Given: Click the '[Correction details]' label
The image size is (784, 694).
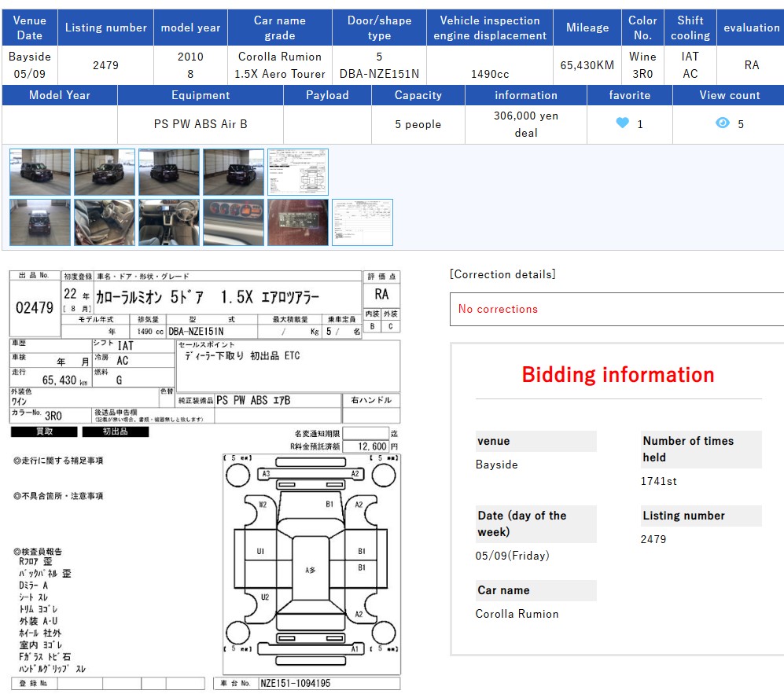Looking at the screenshot, I should point(502,274).
